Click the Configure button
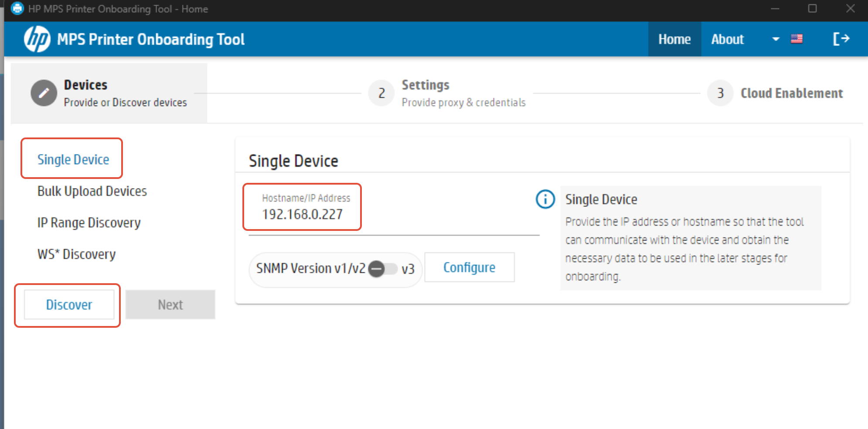Image resolution: width=868 pixels, height=429 pixels. (470, 268)
